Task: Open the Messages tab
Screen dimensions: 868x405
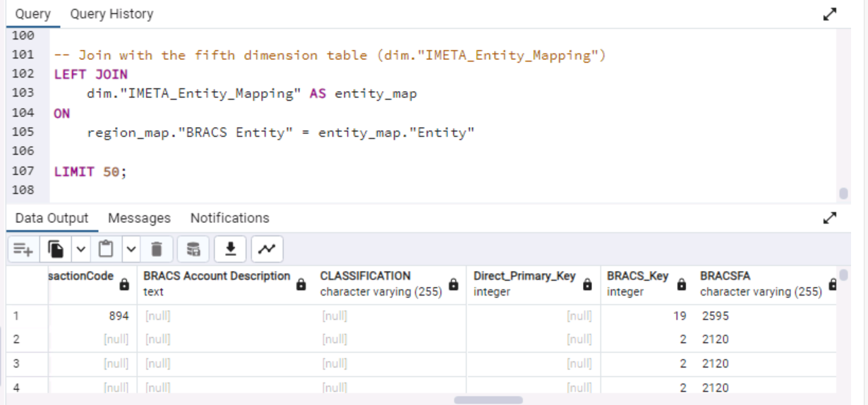Action: [x=139, y=218]
